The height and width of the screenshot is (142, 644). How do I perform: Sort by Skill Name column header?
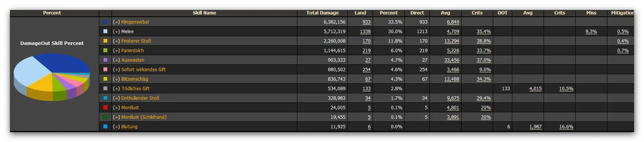pyautogui.click(x=204, y=13)
